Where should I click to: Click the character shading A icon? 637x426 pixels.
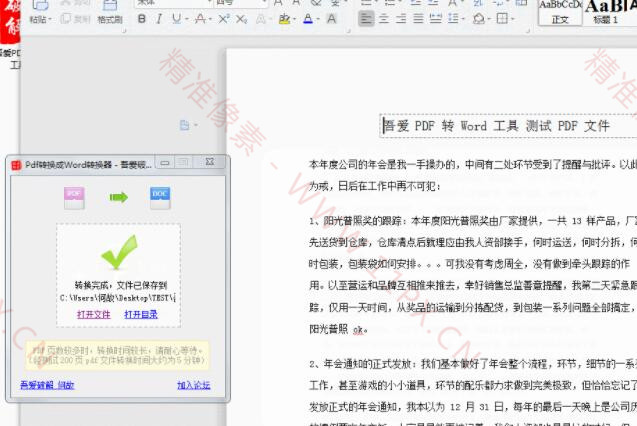(x=332, y=19)
